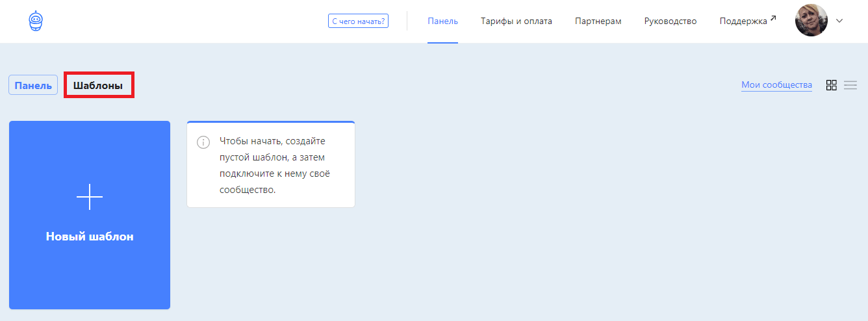
Task: Select the Шаблоны tab
Action: coord(98,85)
